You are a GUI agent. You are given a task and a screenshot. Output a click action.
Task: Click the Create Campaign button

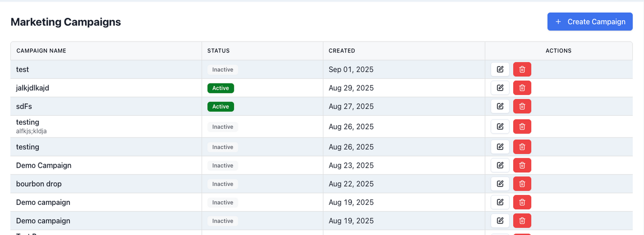click(590, 22)
